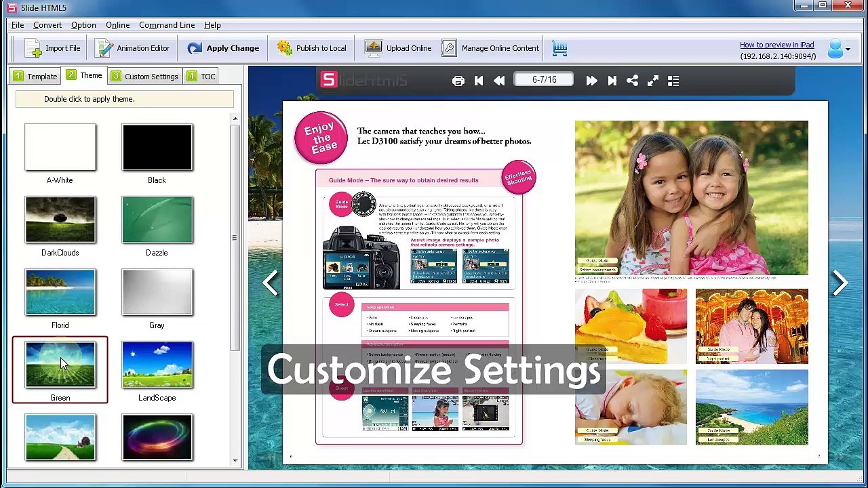Click the SlideHTML5 logo in the preview
The width and height of the screenshot is (868, 488).
pyautogui.click(x=364, y=81)
